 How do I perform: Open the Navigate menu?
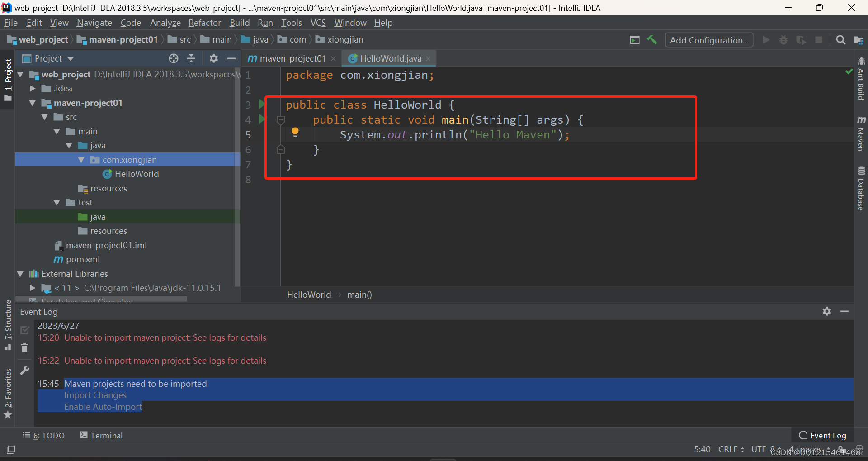[94, 23]
